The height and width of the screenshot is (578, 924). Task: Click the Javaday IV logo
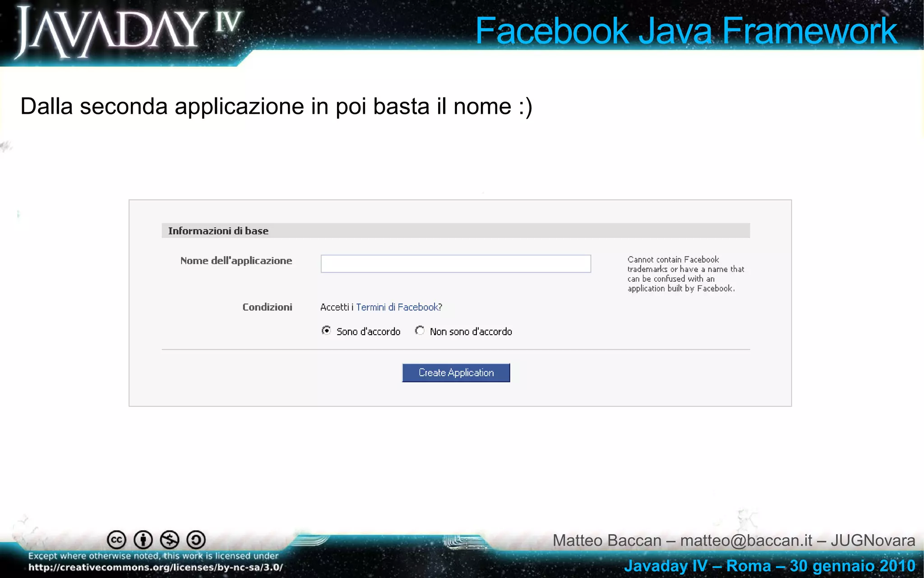[129, 32]
